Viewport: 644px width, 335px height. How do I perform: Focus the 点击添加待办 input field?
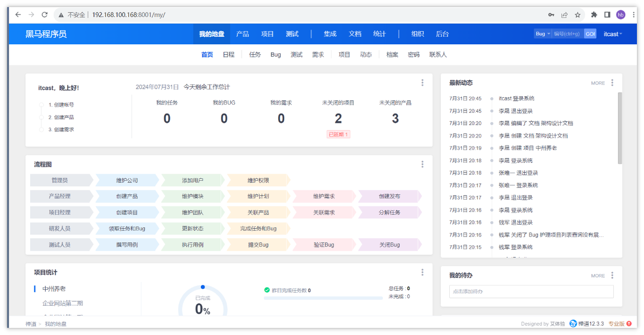coord(531,291)
